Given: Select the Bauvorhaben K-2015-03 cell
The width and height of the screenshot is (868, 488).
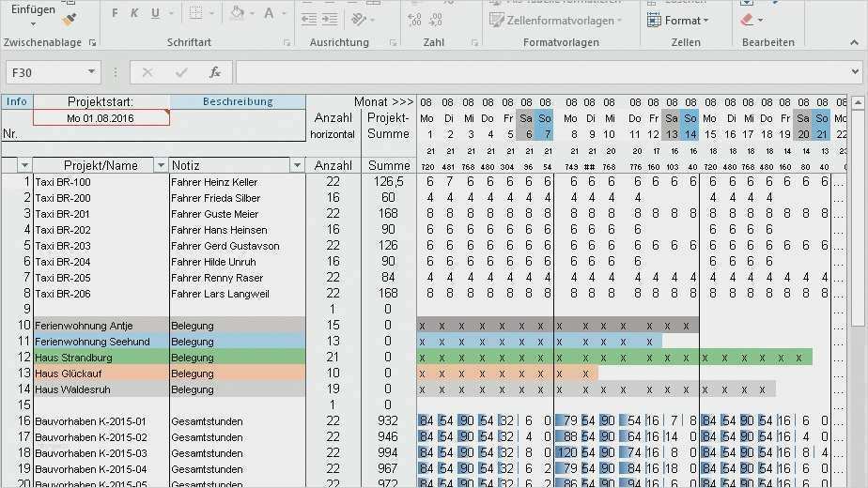Looking at the screenshot, I should [101, 453].
